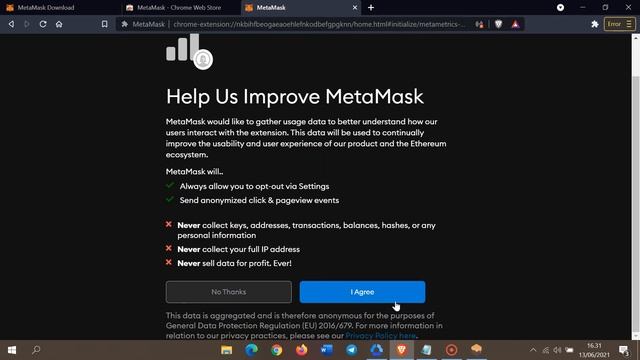This screenshot has width=640, height=360.
Task: Click Never sell data for profit text
Action: tap(234, 263)
